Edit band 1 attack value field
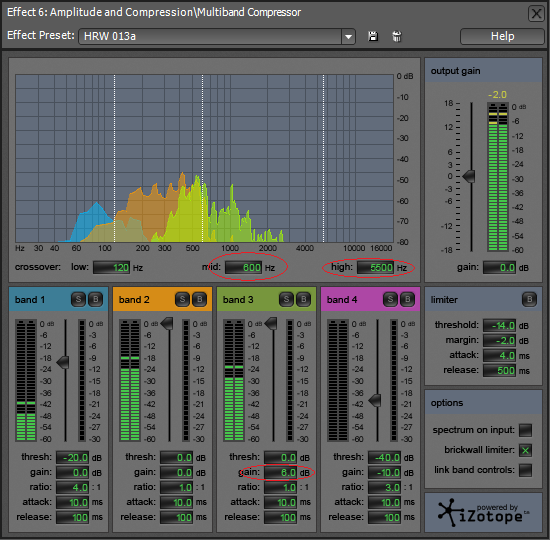This screenshot has height=540, width=550. coord(73,502)
